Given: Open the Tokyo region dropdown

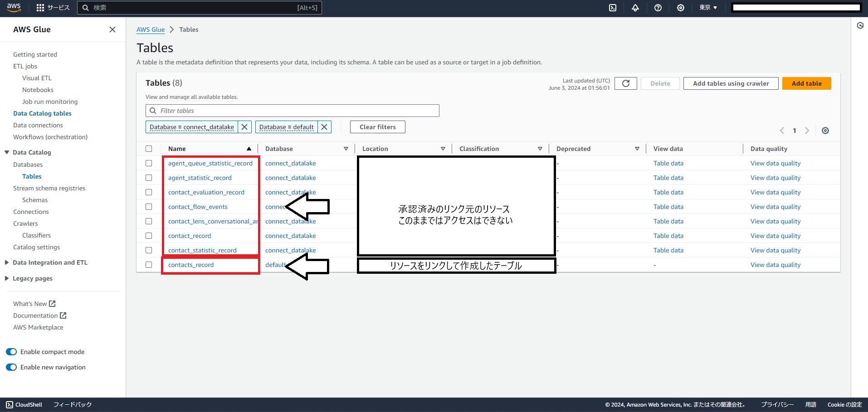Looking at the screenshot, I should [708, 8].
